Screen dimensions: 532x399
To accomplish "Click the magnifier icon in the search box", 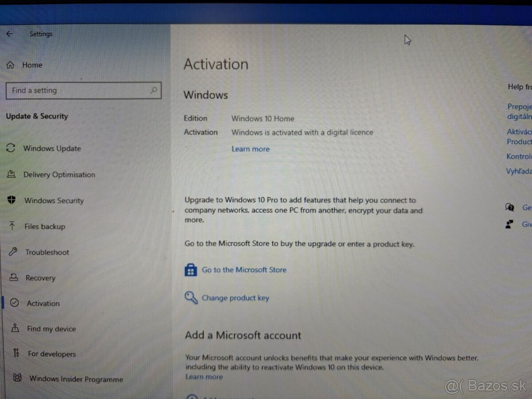I will tap(154, 90).
